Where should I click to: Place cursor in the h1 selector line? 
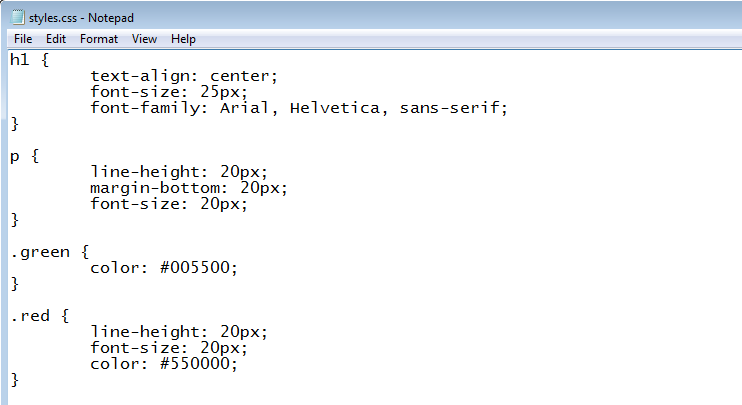click(29, 60)
